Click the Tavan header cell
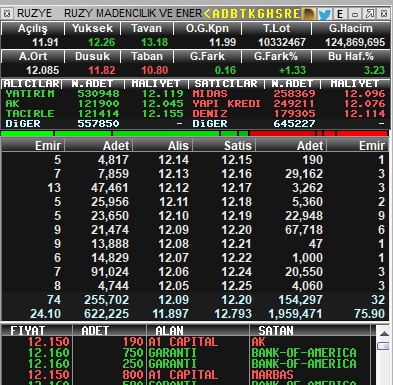Image resolution: width=393 pixels, height=385 pixels. 146,29
